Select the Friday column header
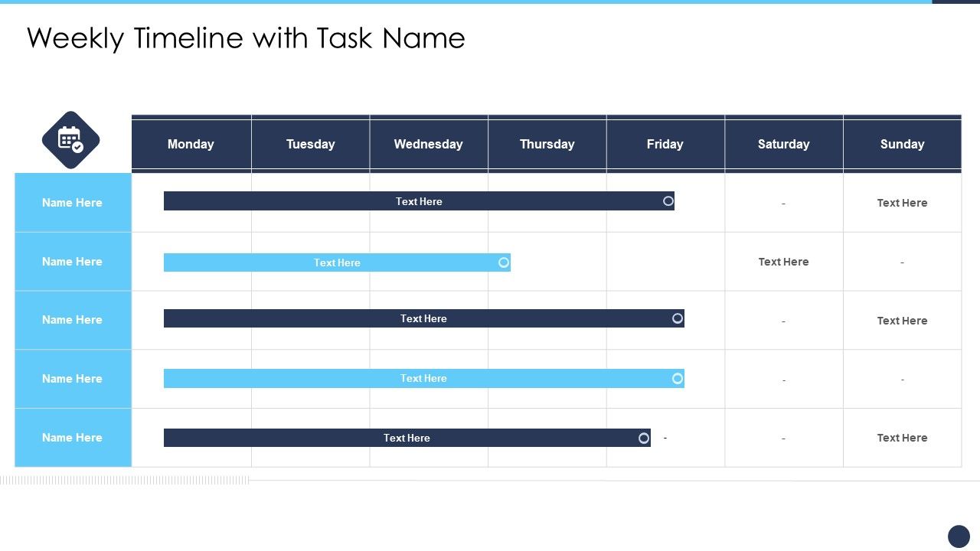Screen dimensions: 980x551 pyautogui.click(x=665, y=144)
